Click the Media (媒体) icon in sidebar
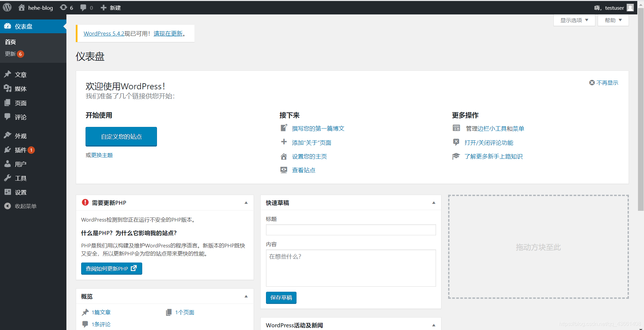The height and width of the screenshot is (330, 644). click(7, 89)
